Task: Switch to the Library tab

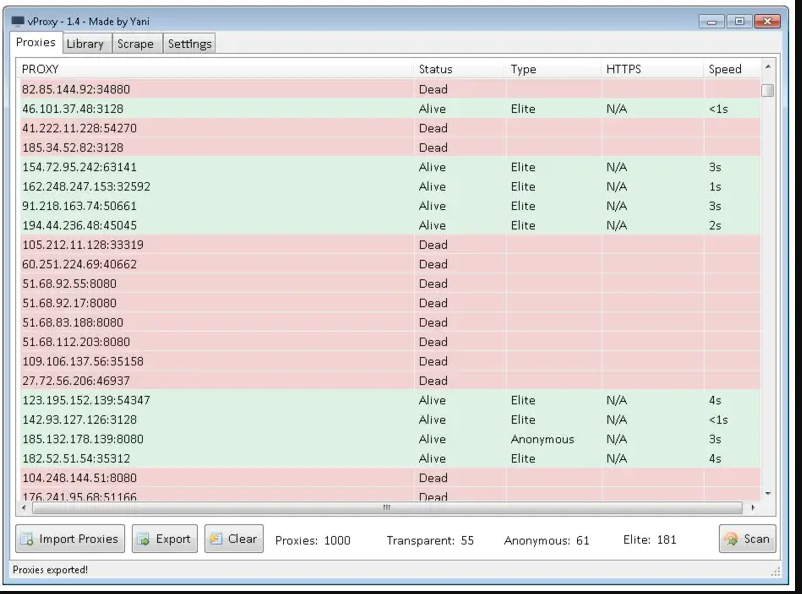Action: click(x=86, y=43)
